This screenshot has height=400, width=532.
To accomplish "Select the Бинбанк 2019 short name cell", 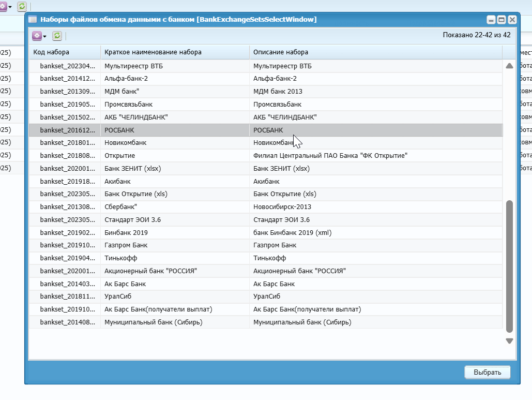I will [175, 233].
